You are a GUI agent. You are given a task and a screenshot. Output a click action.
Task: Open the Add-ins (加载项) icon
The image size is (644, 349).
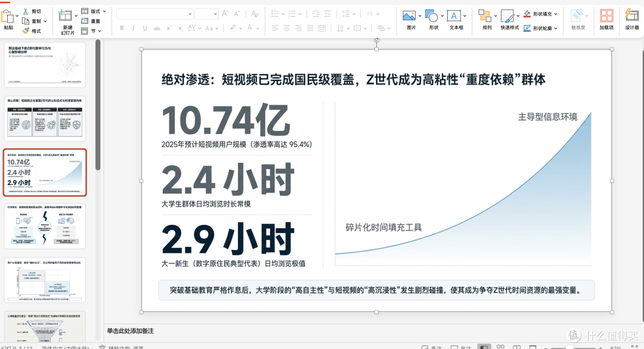coord(606,16)
